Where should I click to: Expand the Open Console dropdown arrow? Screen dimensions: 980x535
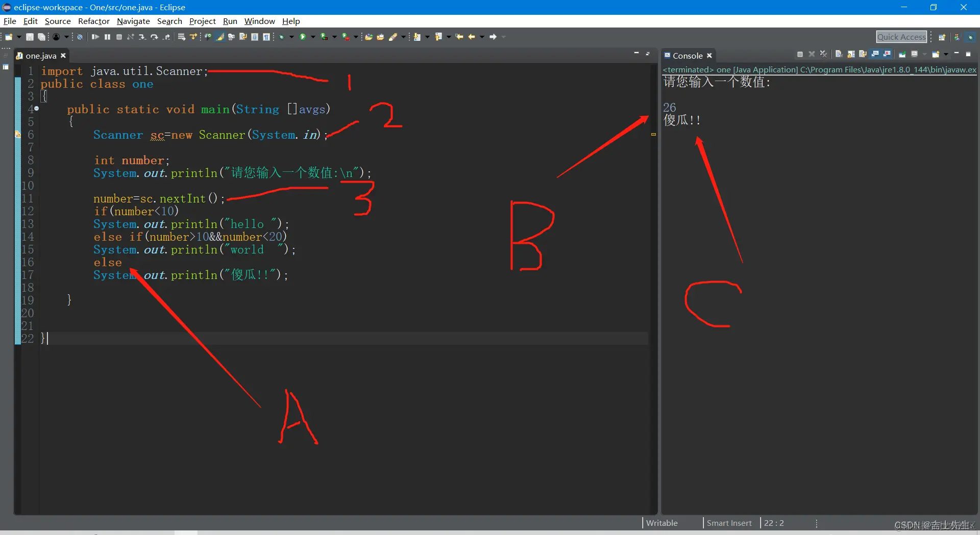(x=946, y=54)
